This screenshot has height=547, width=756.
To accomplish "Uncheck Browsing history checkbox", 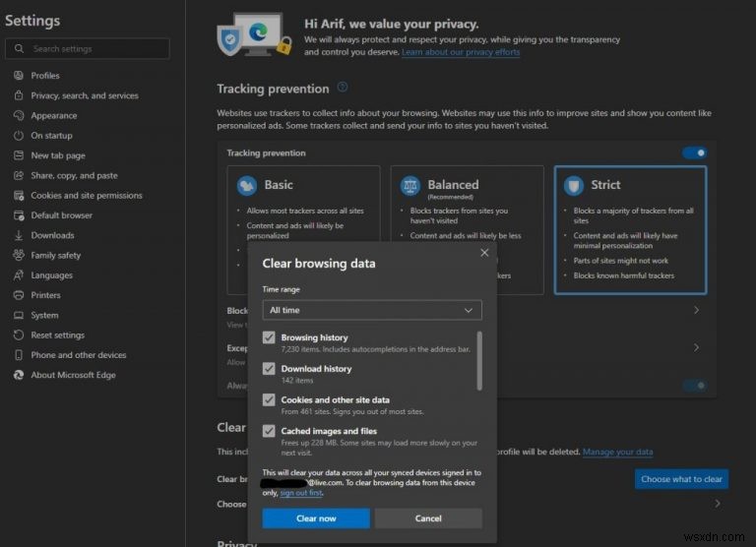I will 269,337.
